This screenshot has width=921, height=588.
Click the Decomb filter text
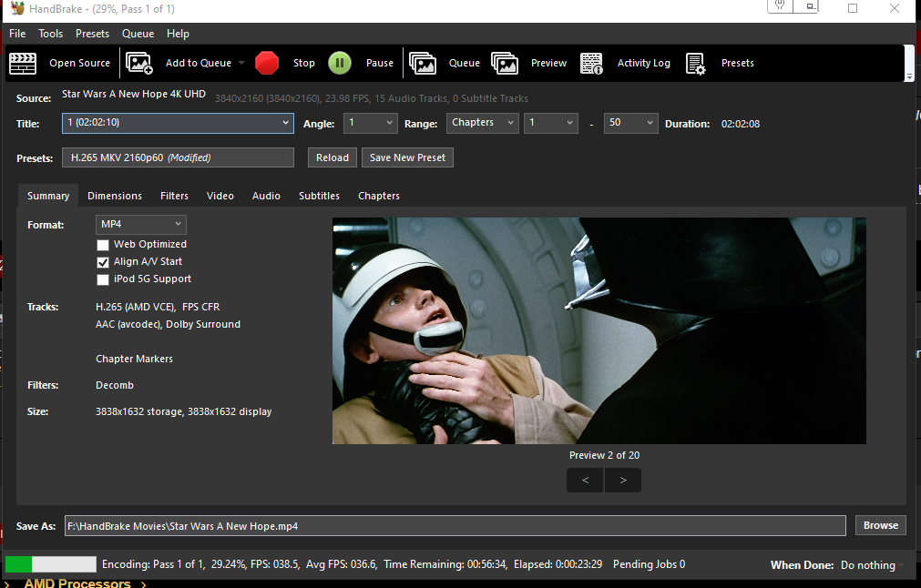115,385
